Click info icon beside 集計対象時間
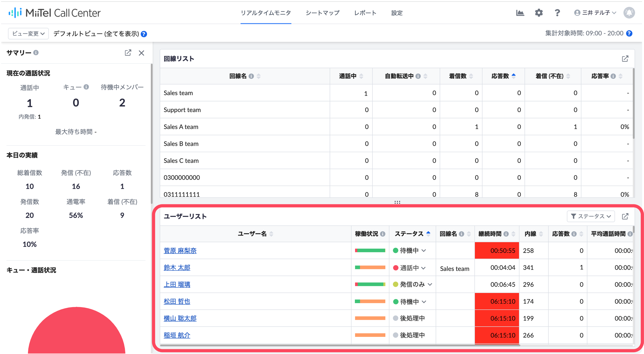The height and width of the screenshot is (354, 644). [x=629, y=34]
